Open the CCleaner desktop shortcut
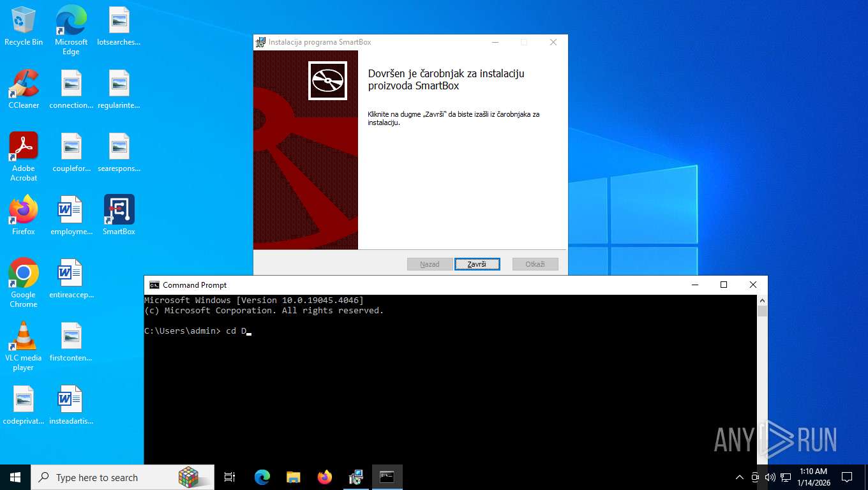The width and height of the screenshot is (868, 490). click(x=24, y=89)
